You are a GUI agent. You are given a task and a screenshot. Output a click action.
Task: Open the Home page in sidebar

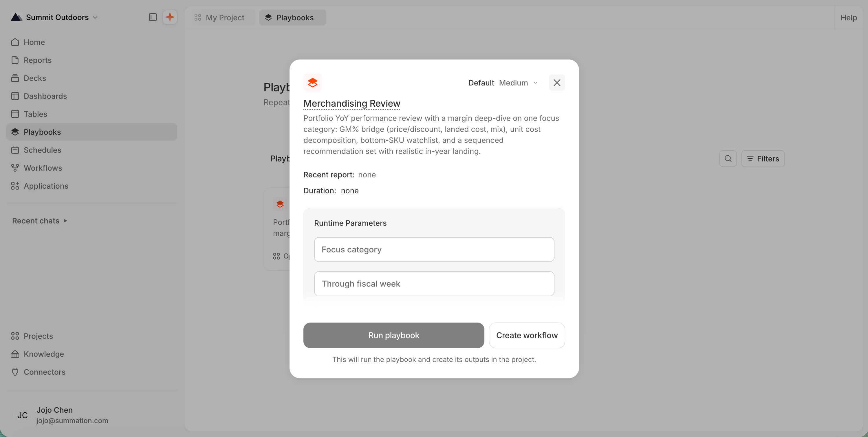92,42
